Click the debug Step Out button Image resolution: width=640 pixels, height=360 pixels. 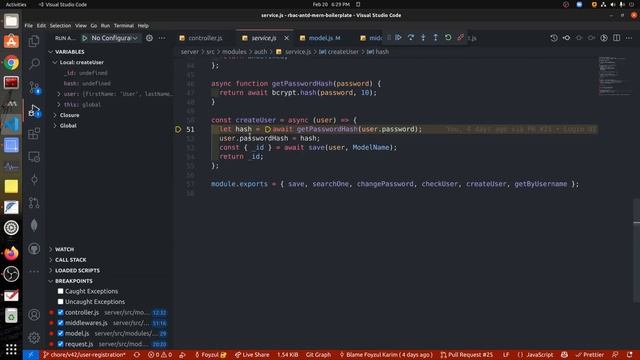coord(436,38)
